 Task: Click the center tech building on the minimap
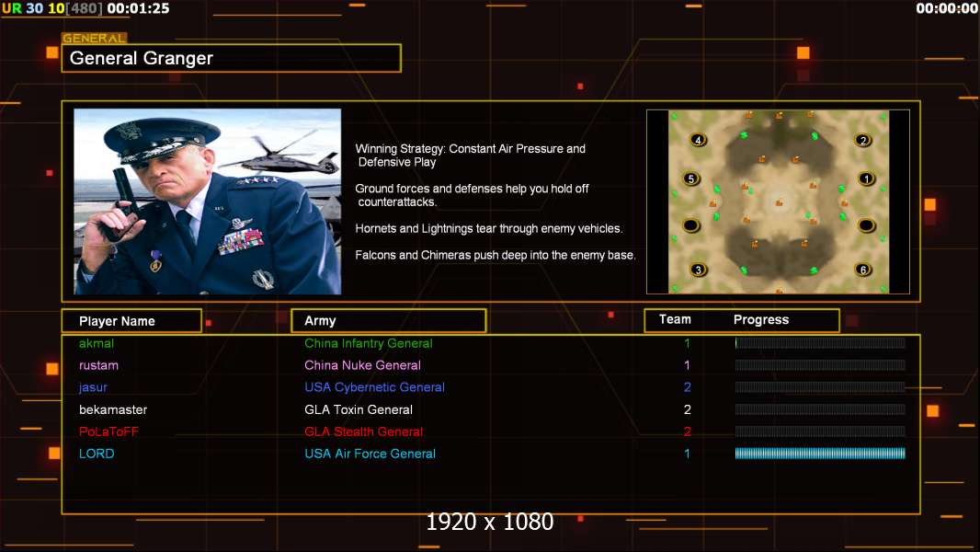pos(780,201)
